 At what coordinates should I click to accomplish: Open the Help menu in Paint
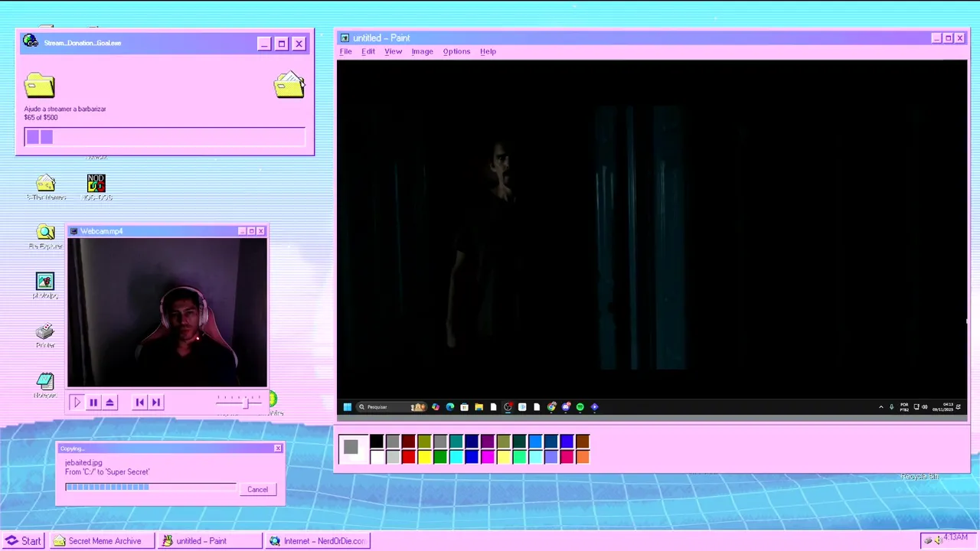[488, 51]
